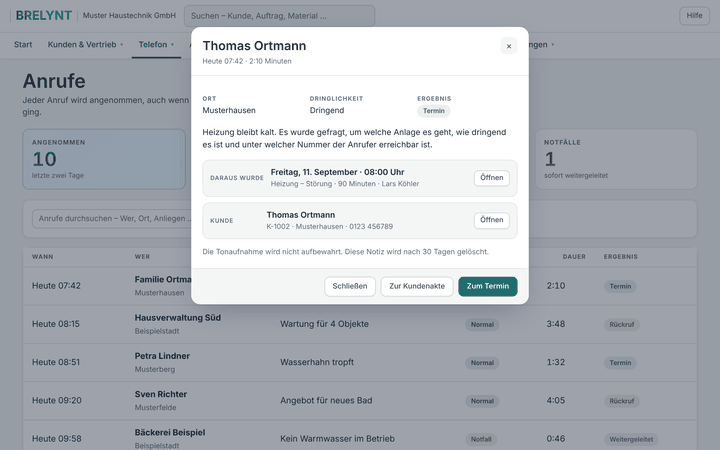Click the DAUER column header

click(574, 257)
